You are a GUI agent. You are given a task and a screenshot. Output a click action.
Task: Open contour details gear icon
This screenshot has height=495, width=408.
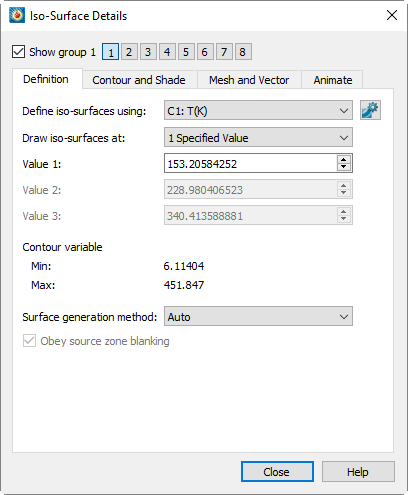coord(370,110)
